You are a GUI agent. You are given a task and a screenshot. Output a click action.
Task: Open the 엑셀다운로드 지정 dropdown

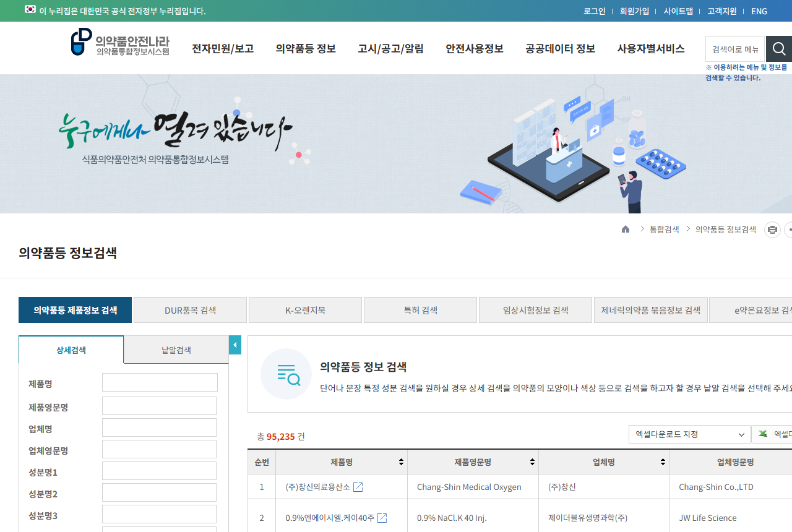tap(690, 434)
